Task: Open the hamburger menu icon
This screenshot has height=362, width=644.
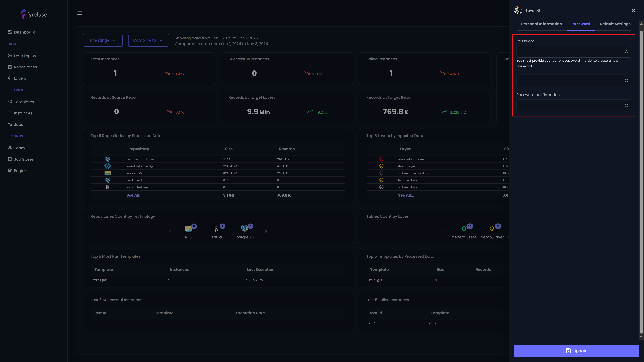Action: [80, 13]
